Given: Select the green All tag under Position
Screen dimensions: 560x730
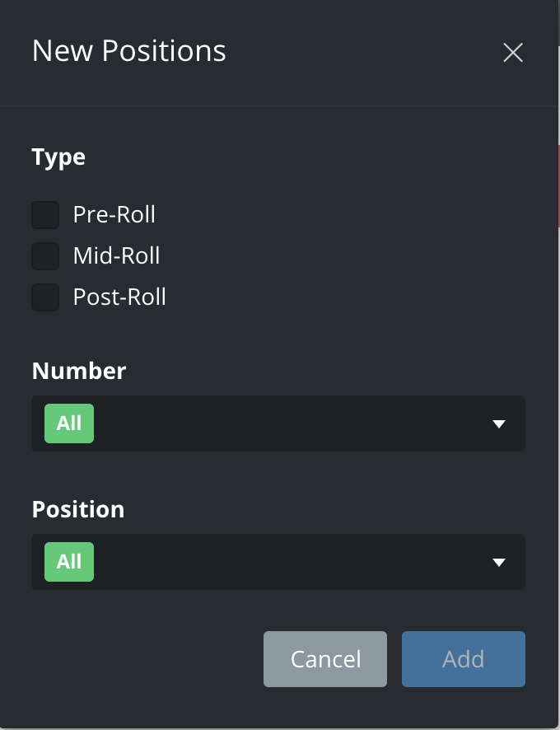Looking at the screenshot, I should [69, 562].
